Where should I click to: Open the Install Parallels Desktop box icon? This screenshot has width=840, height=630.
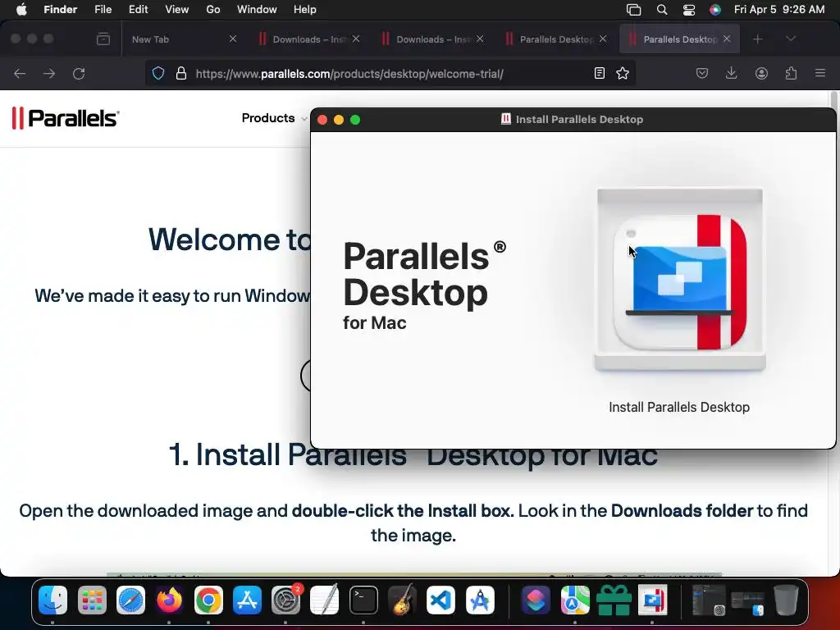tap(680, 280)
